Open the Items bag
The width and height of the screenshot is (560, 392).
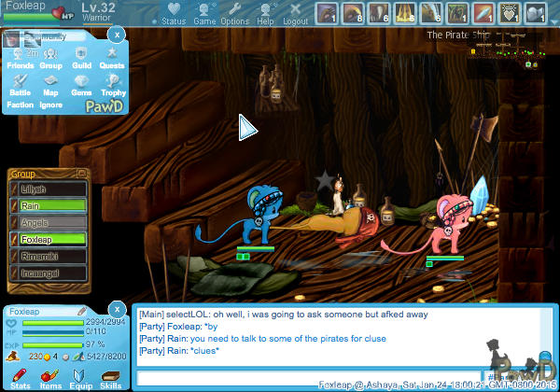coord(50,377)
